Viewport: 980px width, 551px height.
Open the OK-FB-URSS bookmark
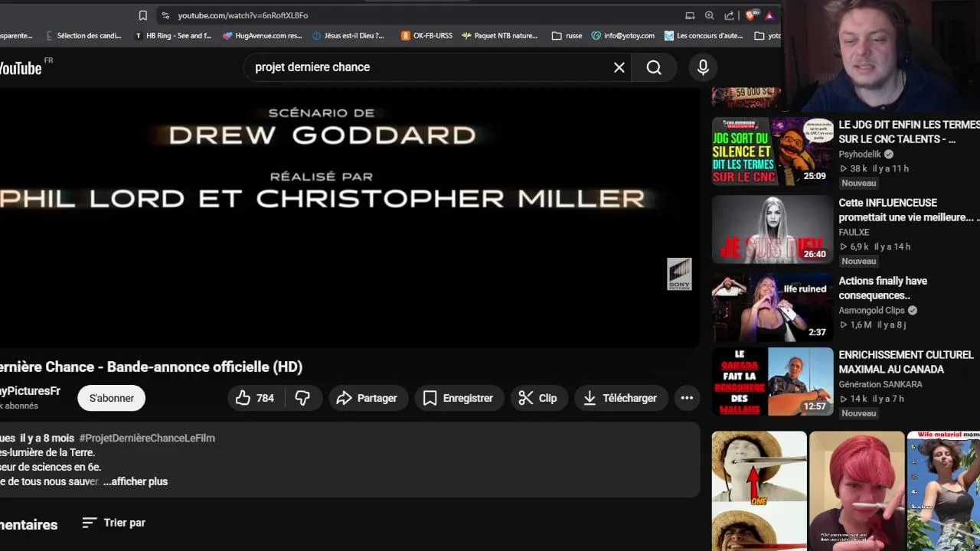(x=426, y=35)
